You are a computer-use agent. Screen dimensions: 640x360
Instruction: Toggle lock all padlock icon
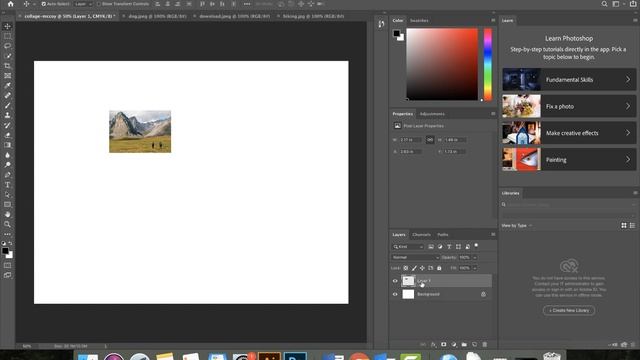(x=439, y=268)
